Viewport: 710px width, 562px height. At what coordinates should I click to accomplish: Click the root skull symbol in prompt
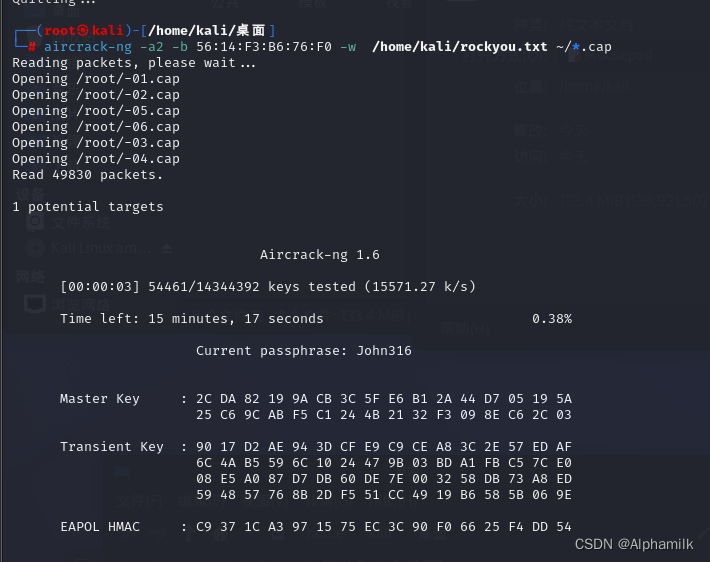pos(83,30)
